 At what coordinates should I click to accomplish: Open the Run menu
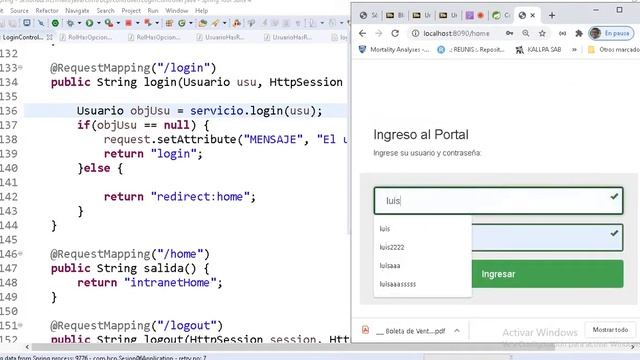(153, 11)
